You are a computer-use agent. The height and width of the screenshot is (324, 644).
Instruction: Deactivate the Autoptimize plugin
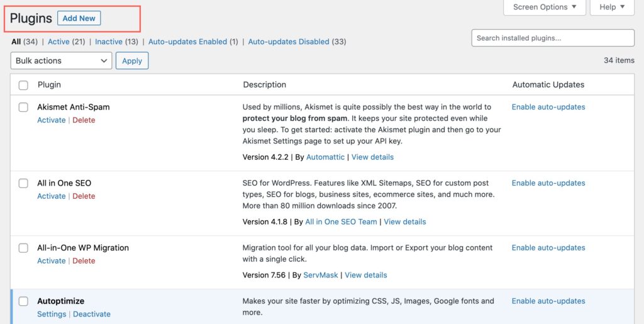coord(92,314)
